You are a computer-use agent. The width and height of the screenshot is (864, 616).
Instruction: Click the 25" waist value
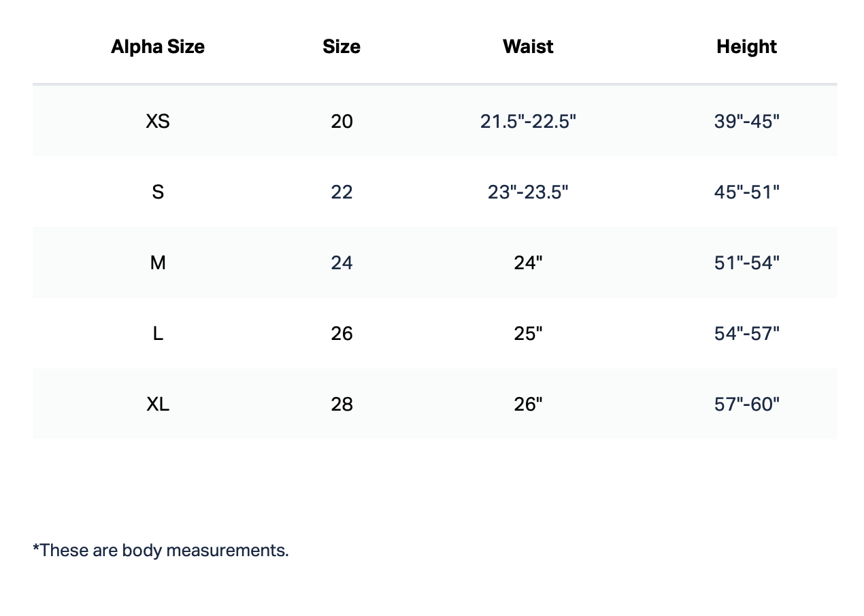coord(528,333)
